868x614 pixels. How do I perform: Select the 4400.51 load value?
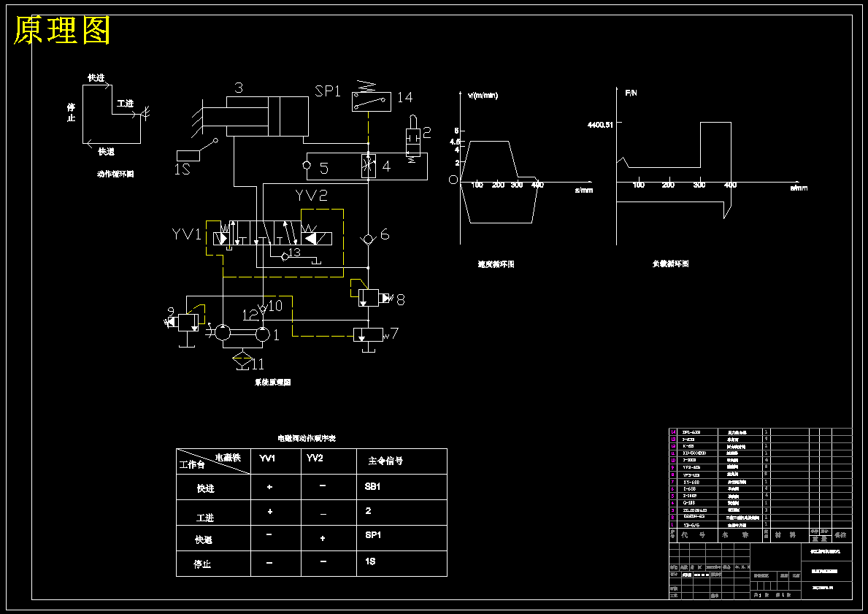tap(600, 125)
